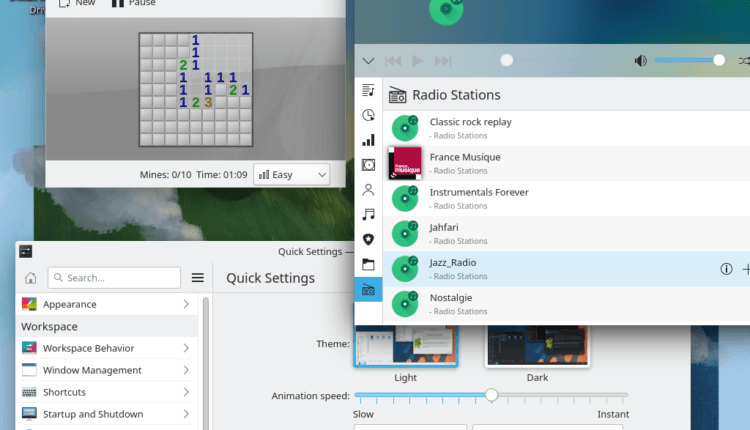This screenshot has height=430, width=750.
Task: Adjust the Animation speed slider
Action: [491, 395]
